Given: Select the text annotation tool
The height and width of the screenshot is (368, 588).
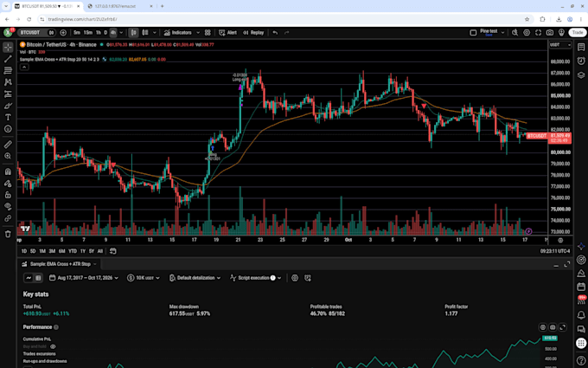Looking at the screenshot, I should 8,117.
